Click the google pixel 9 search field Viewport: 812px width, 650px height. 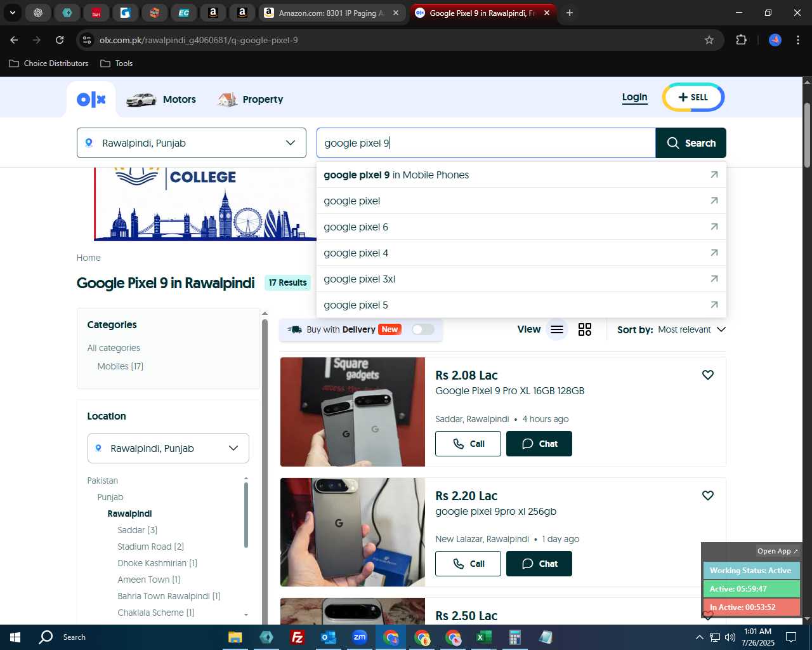pos(486,143)
